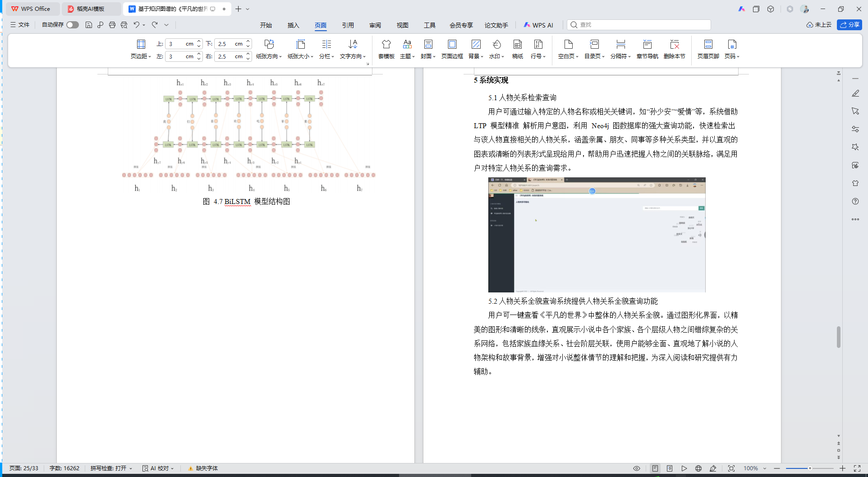This screenshot has height=477, width=868.
Task: Expand the quick access customize chevron
Action: [x=166, y=25]
